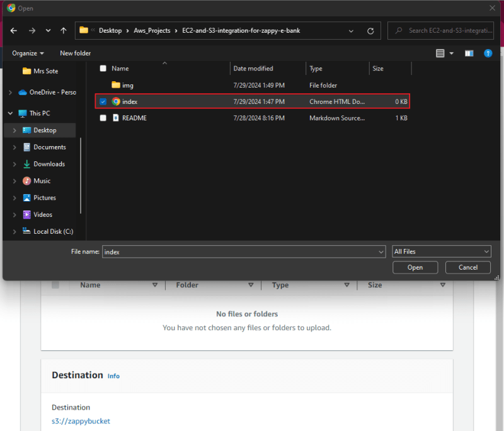Sort S3 upload table by Name arrow

(155, 285)
